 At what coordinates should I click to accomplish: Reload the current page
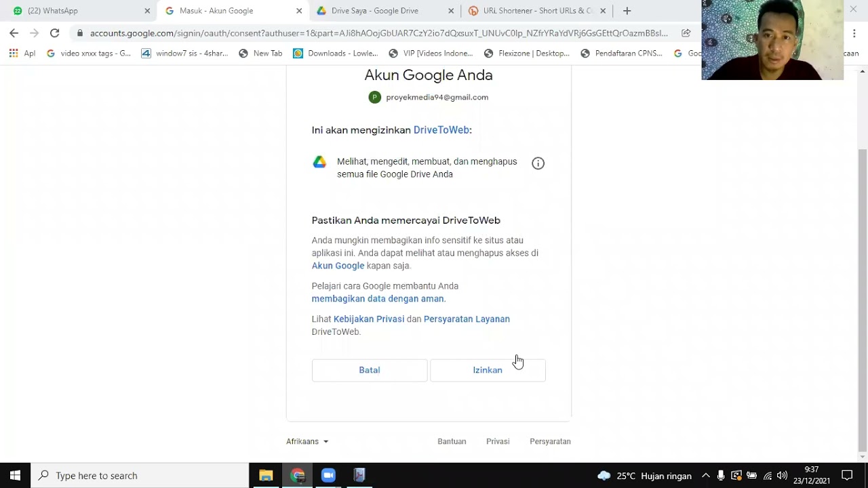(54, 33)
